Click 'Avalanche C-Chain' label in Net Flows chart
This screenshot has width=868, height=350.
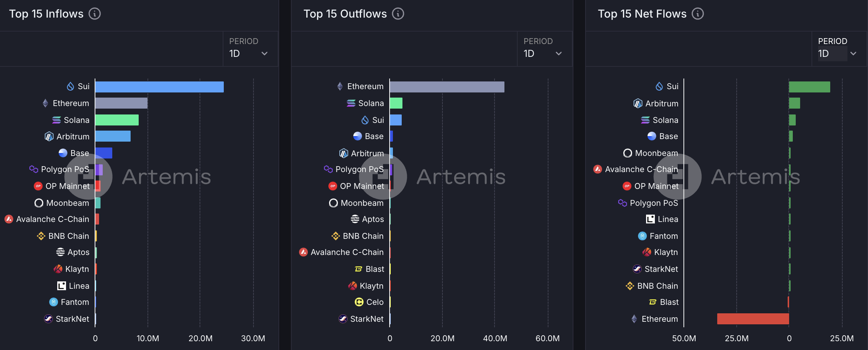[642, 169]
